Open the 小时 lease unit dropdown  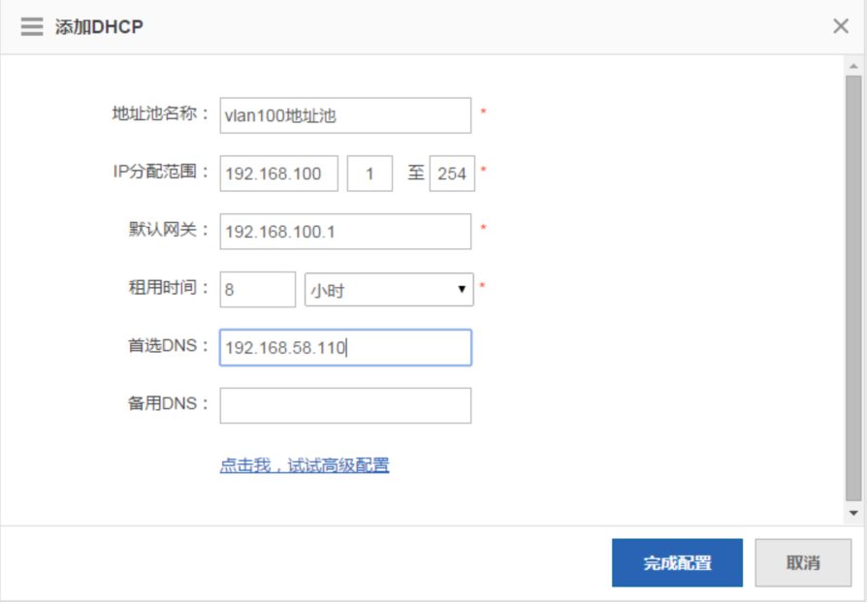pyautogui.click(x=389, y=290)
